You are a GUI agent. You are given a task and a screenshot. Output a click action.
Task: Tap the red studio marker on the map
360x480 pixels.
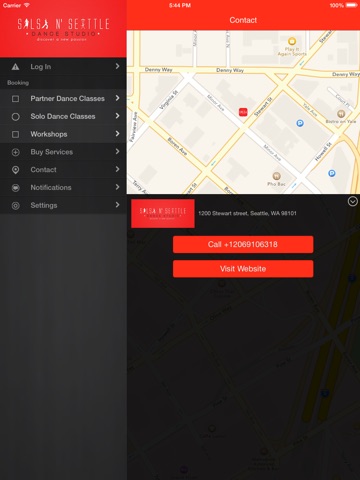pos(243,112)
